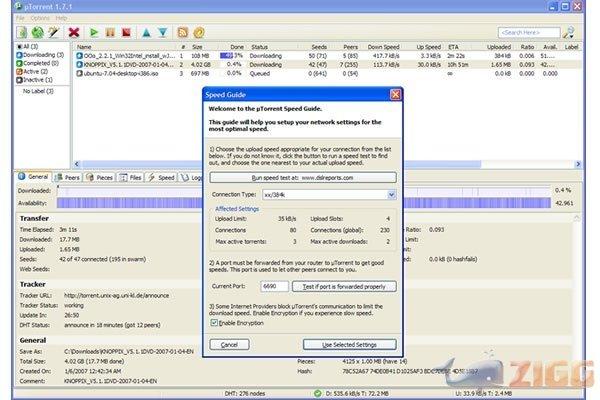Click the download speed status bar entry
600x400 pixels.
357,393
